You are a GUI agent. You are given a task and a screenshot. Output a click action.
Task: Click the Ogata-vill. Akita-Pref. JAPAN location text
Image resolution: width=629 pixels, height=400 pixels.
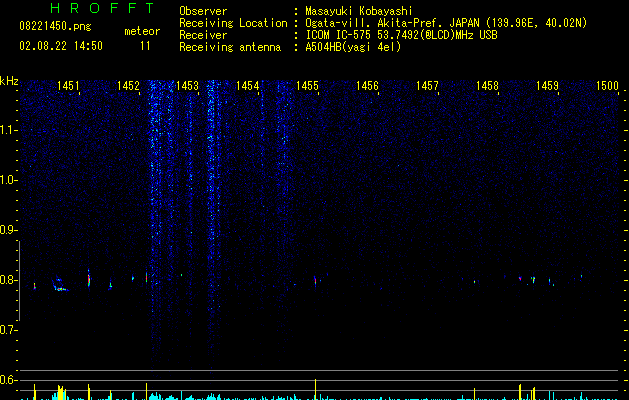pyautogui.click(x=446, y=23)
